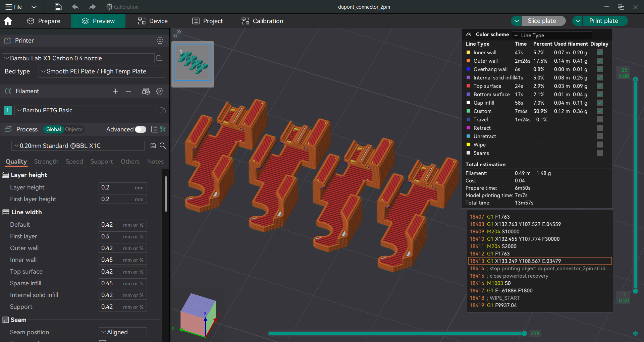Edit the Bambu PETG Basic filament preset

pos(163,110)
